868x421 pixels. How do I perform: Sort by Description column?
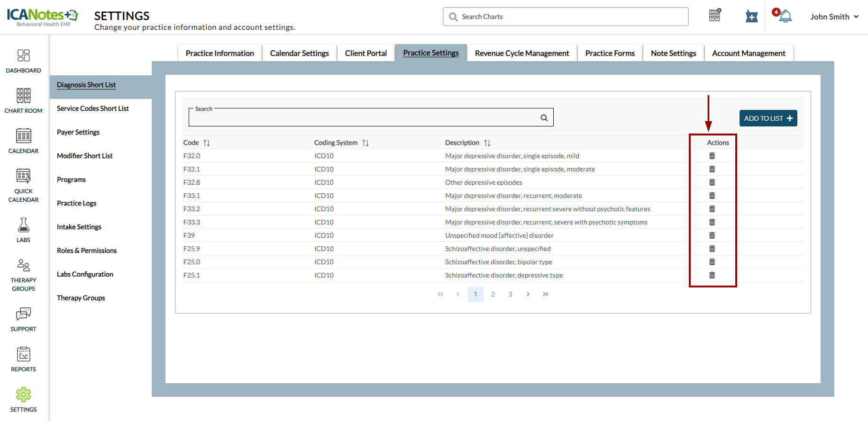(x=487, y=143)
